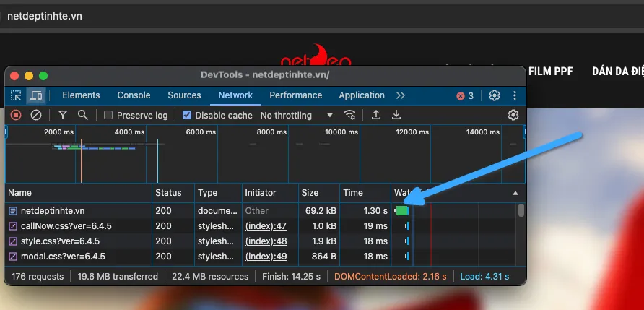This screenshot has width=644, height=310.
Task: Sort requests by Name column
Action: click(79, 193)
